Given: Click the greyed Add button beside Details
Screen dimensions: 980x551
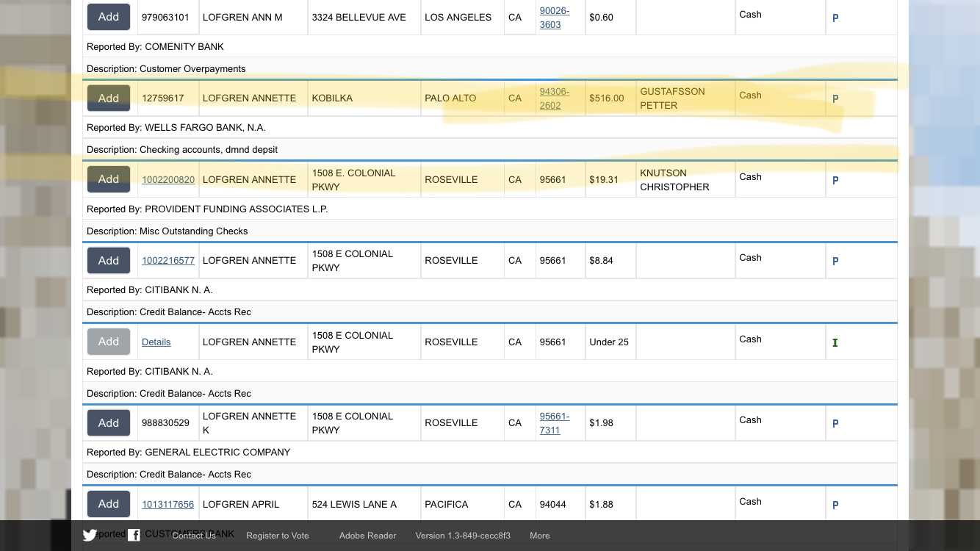Looking at the screenshot, I should [x=109, y=342].
